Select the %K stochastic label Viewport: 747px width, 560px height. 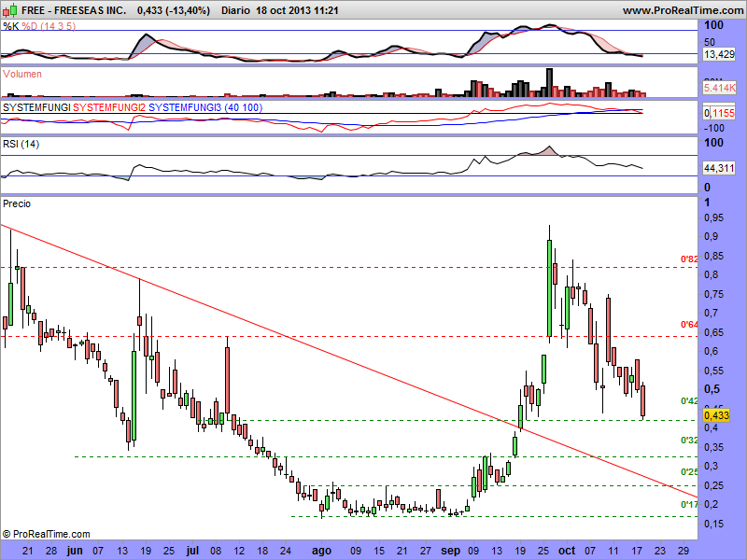point(10,26)
